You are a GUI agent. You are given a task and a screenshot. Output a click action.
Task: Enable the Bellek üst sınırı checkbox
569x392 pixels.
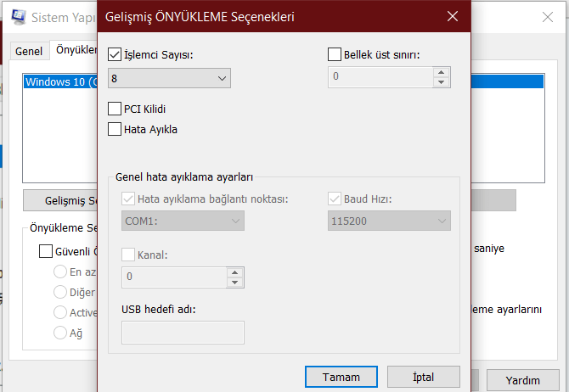335,55
